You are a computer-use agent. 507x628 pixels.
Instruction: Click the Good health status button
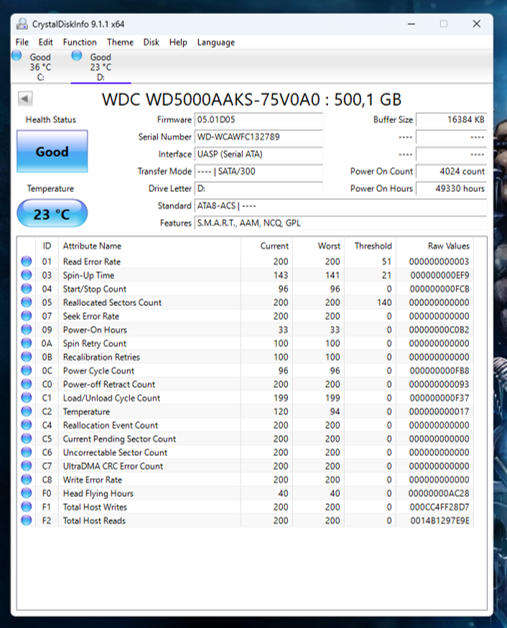coord(52,151)
